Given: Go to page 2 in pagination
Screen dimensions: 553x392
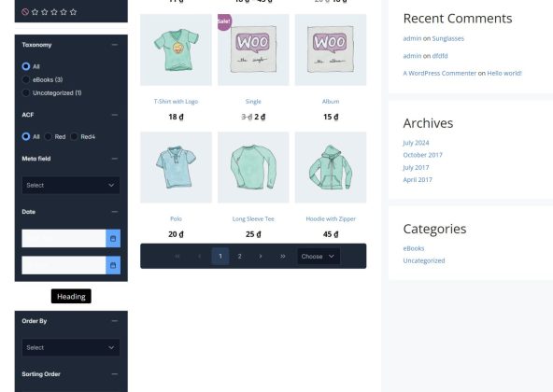Looking at the screenshot, I should pos(240,257).
